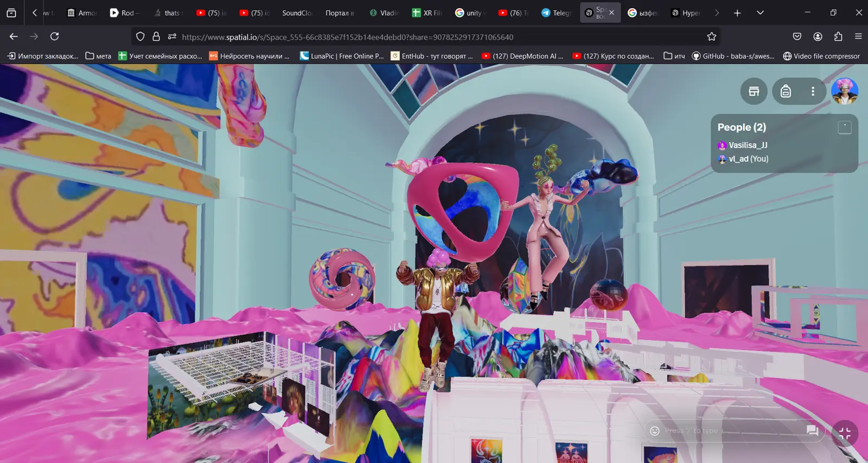The height and width of the screenshot is (463, 868).
Task: Minimize the browser window
Action: tap(807, 12)
